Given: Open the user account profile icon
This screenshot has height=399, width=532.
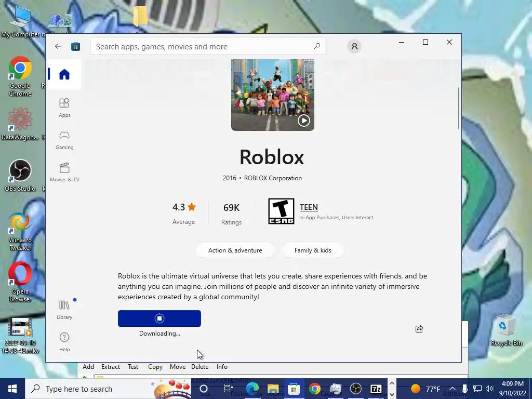Looking at the screenshot, I should point(354,46).
